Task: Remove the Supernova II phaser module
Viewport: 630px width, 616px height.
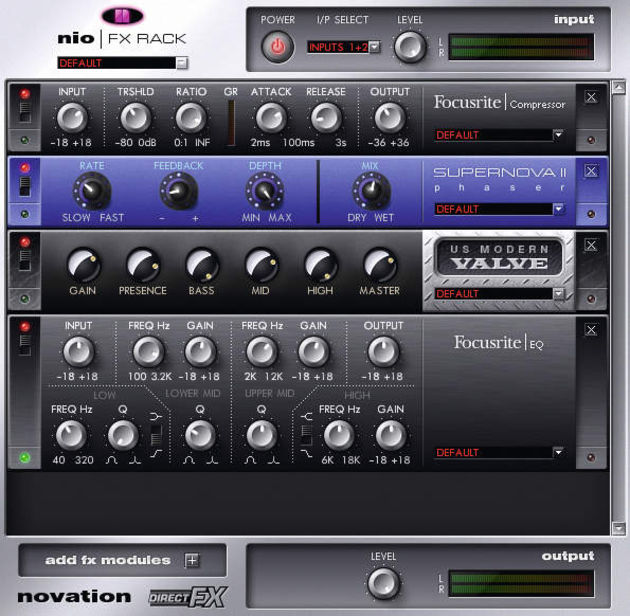Action: pos(591,171)
